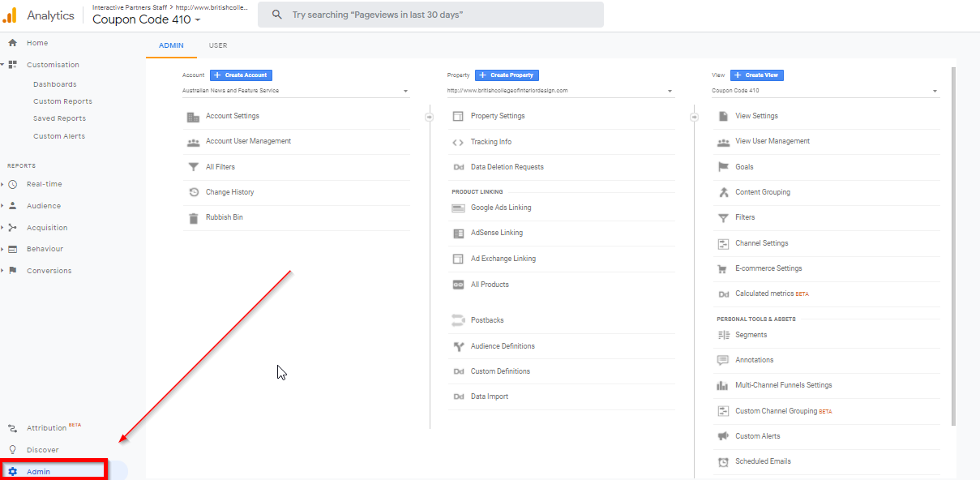980x480 pixels.
Task: Create a new View
Action: pyautogui.click(x=756, y=75)
